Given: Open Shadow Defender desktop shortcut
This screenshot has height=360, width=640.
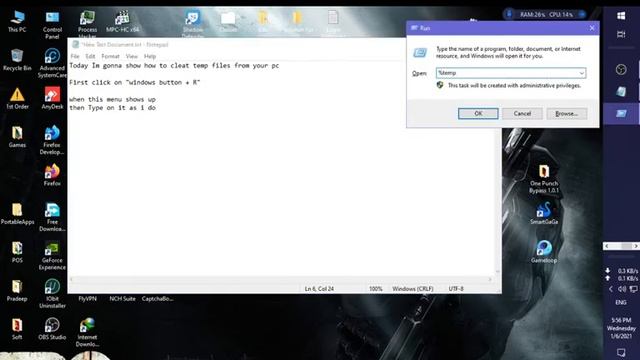Looking at the screenshot, I should coord(193,24).
